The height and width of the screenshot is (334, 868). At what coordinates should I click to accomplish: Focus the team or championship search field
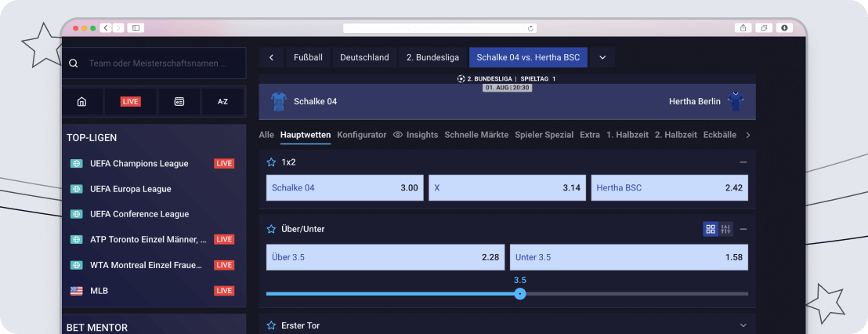tap(154, 64)
